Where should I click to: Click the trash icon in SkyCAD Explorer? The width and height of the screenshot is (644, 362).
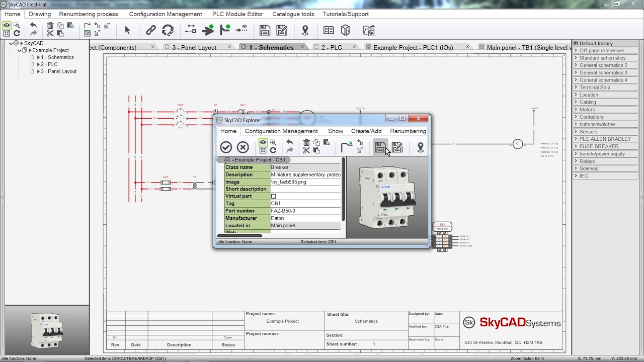[x=306, y=142]
